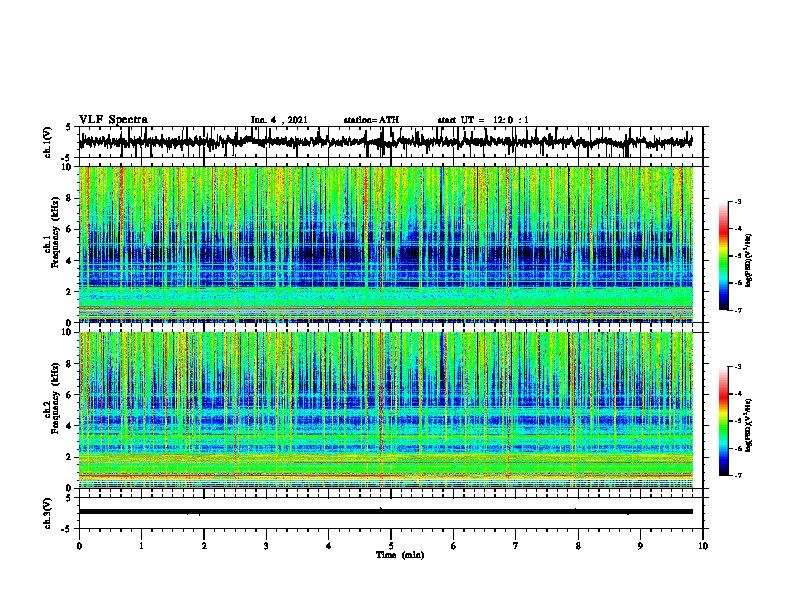This screenshot has height=612, width=792.
Task: Select the "start UT = 12:0 :1" text
Action: tap(483, 120)
